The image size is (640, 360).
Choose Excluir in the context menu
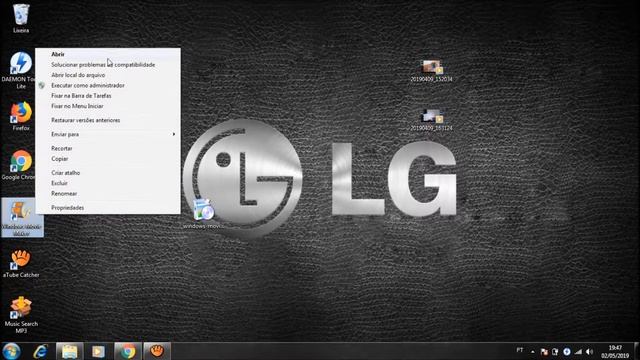pyautogui.click(x=108, y=183)
